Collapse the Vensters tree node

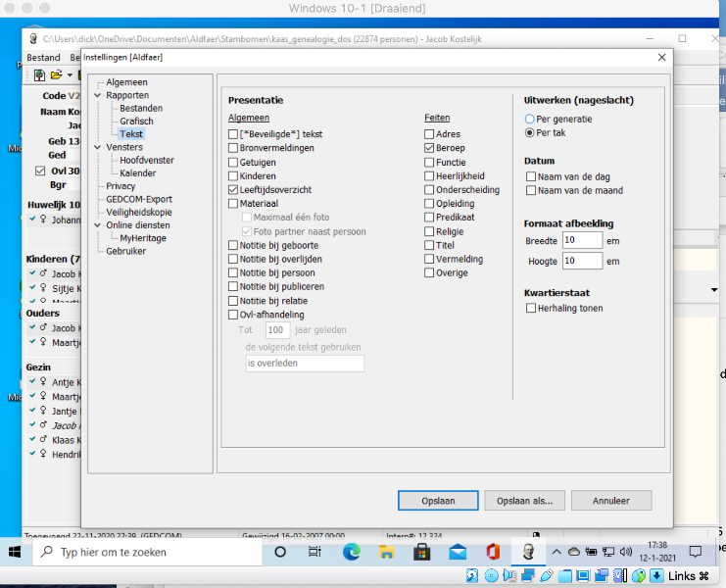click(98, 147)
